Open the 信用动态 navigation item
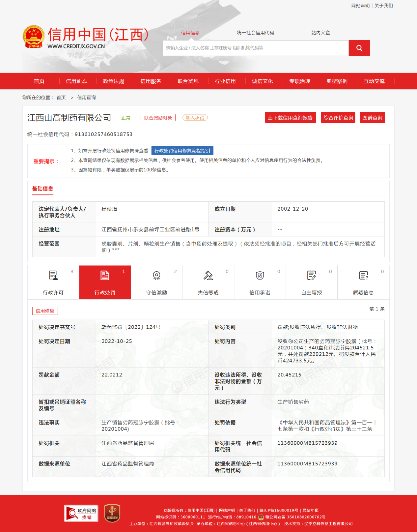 [x=76, y=81]
